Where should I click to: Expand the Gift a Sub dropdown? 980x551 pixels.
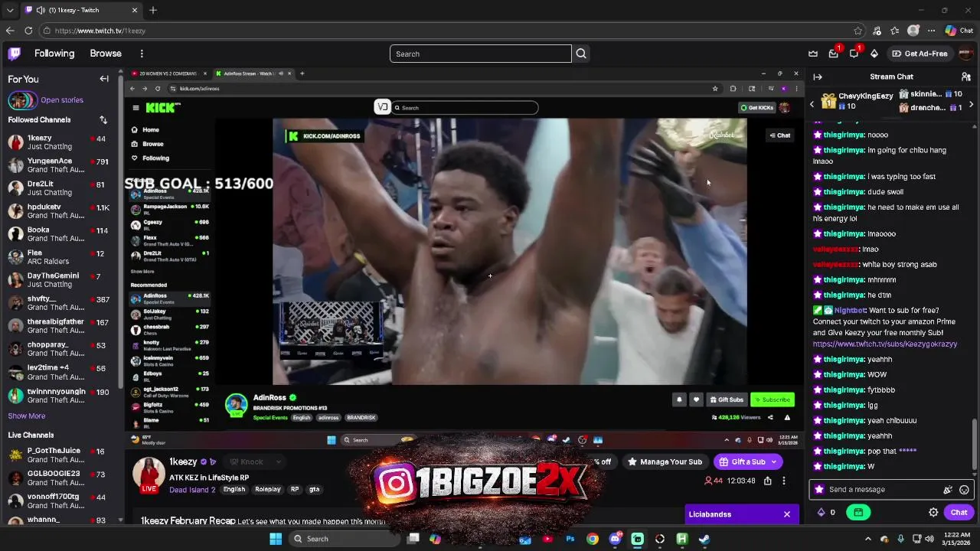tap(774, 461)
